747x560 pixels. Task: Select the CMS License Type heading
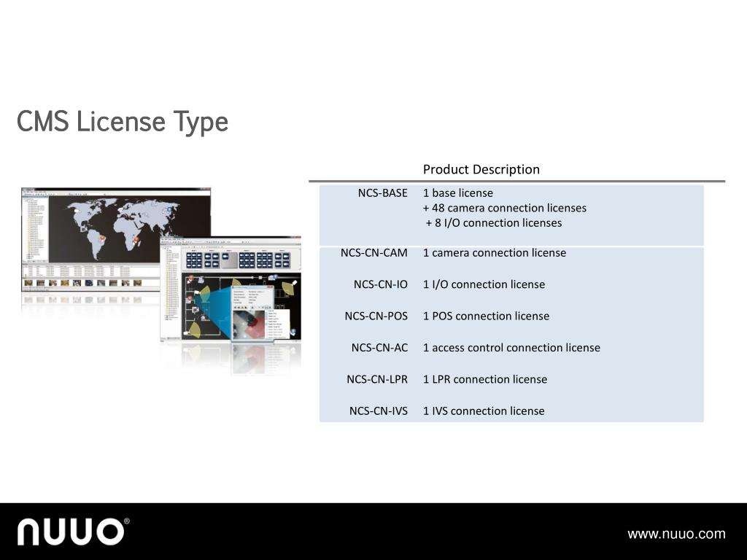(x=123, y=122)
